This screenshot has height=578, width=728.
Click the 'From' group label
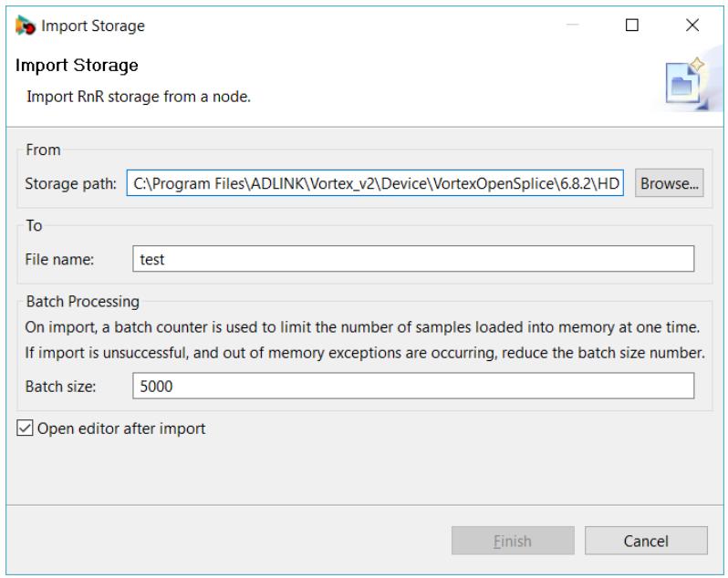43,150
